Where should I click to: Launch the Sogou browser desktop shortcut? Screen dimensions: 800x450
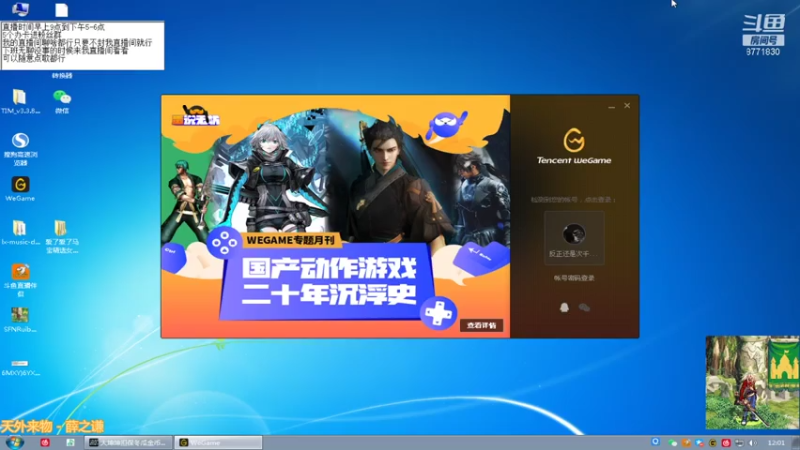coord(20,149)
